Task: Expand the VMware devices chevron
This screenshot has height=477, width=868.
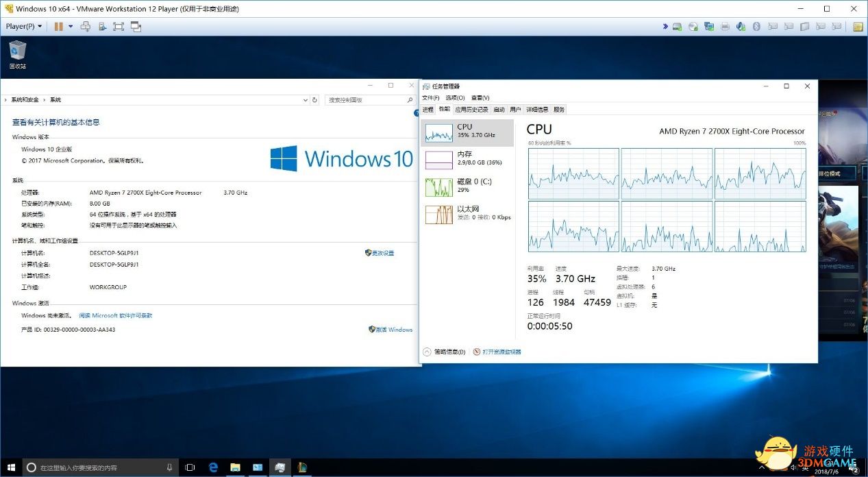Action: tap(665, 27)
